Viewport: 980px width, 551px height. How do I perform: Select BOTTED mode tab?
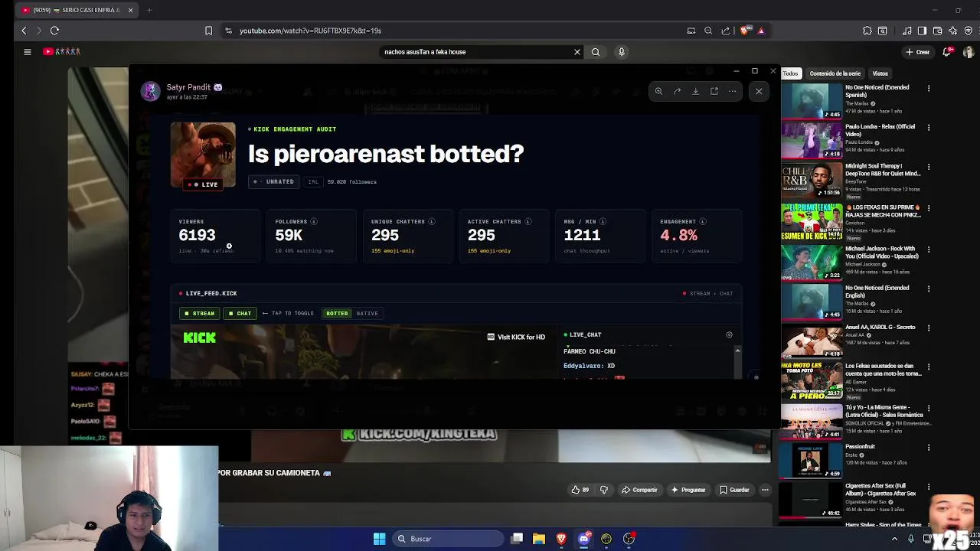[x=337, y=313]
